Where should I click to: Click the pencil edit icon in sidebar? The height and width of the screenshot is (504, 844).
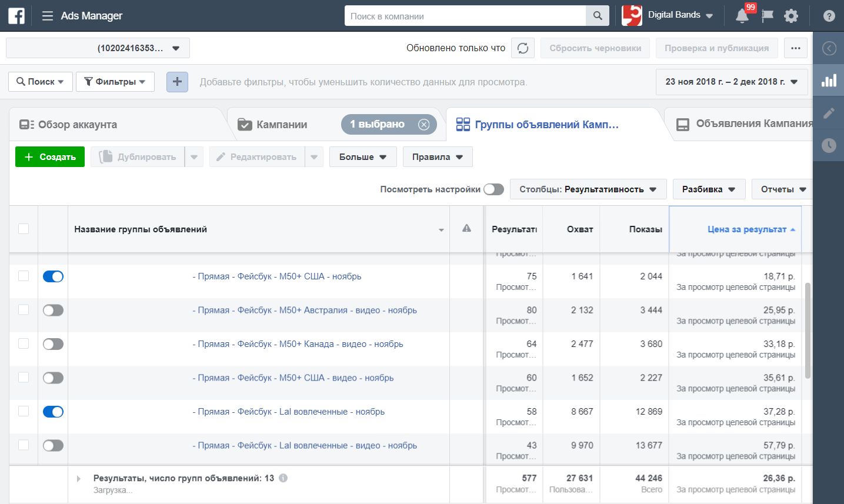coord(829,113)
